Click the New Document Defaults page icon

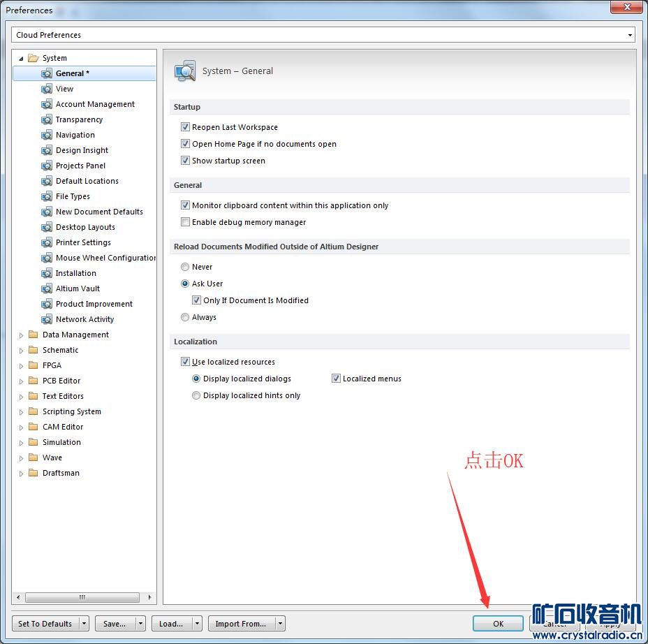[47, 212]
